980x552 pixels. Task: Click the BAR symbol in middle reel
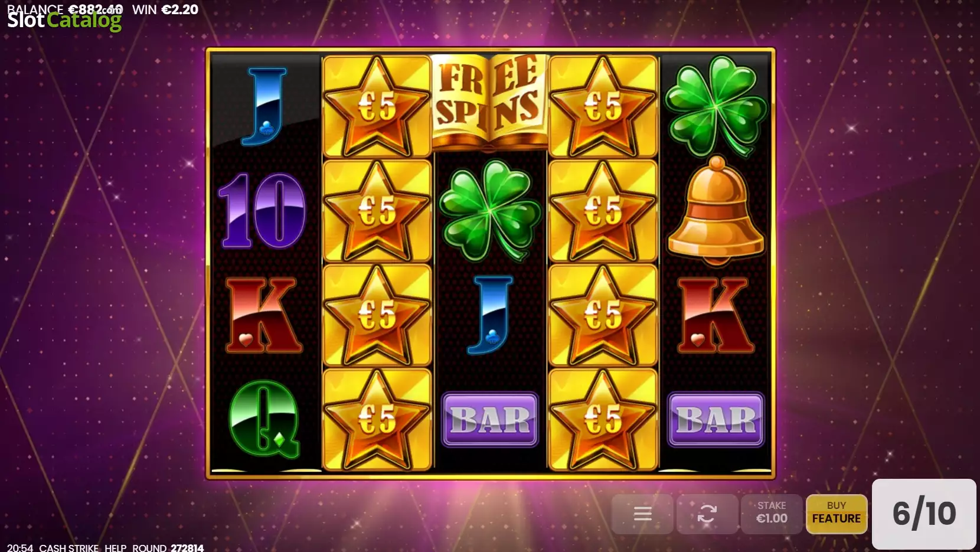[x=489, y=419]
